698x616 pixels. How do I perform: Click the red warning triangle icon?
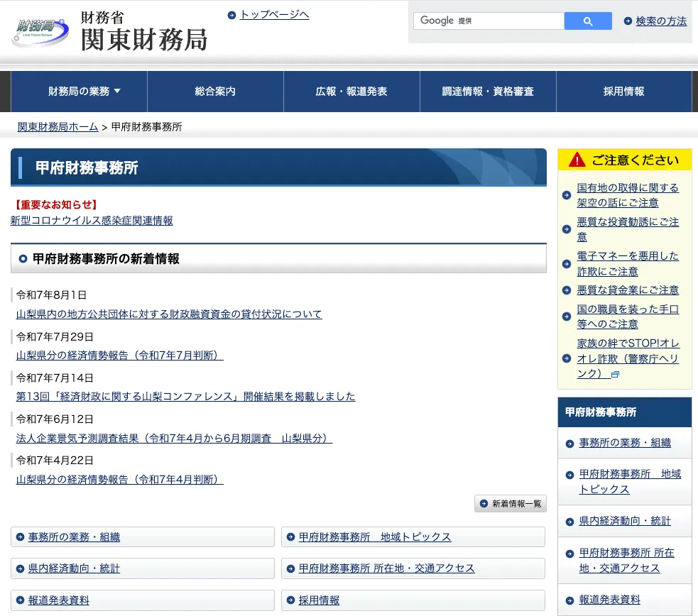coord(577,160)
